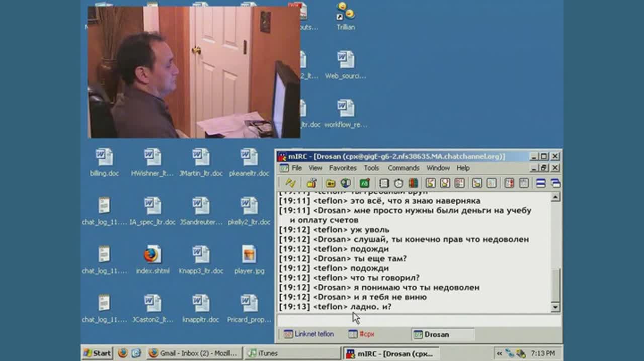Viewport: 644px width, 361px height.
Task: Click the Tile windows toolbar icon
Action: point(541,183)
